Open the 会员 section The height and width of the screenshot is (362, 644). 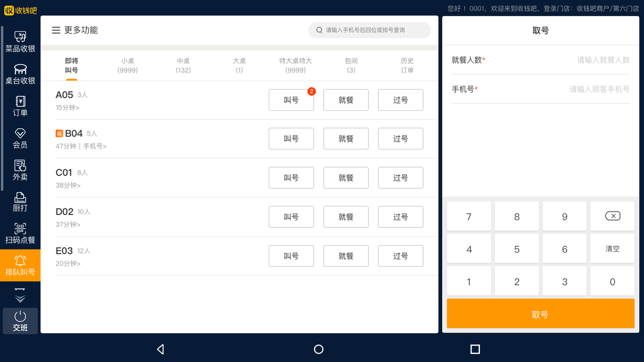tap(20, 138)
